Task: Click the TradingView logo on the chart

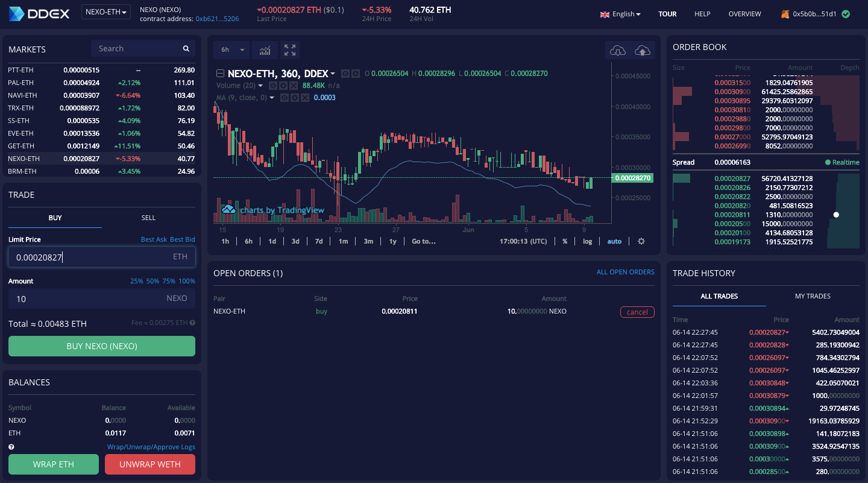Action: click(228, 209)
